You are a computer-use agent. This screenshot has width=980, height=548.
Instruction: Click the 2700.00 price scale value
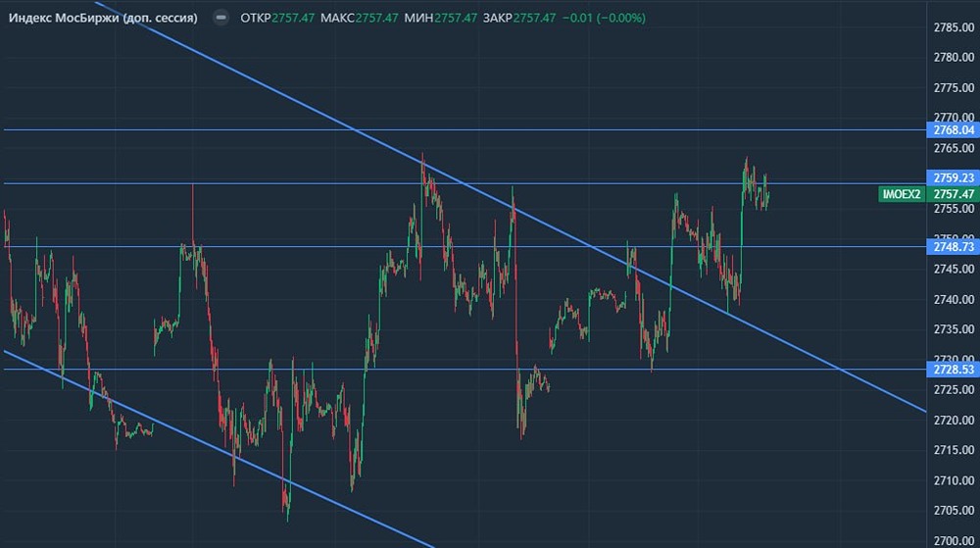tap(954, 540)
